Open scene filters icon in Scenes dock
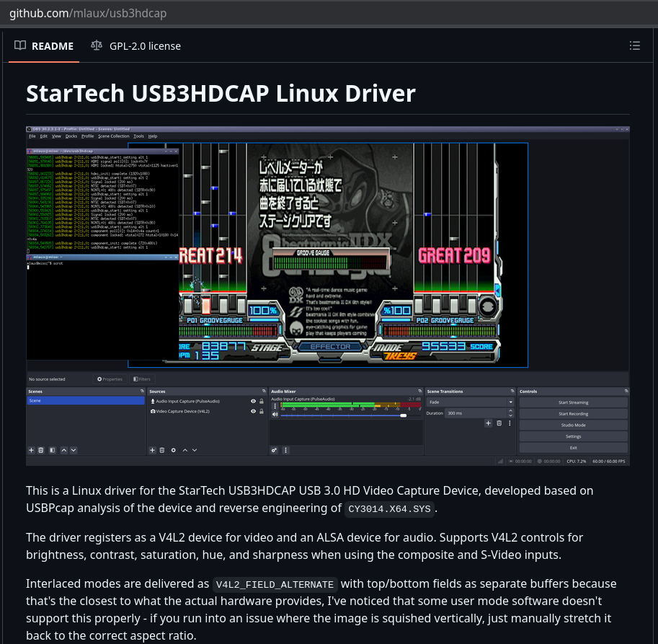658x644 pixels. pyautogui.click(x=53, y=450)
